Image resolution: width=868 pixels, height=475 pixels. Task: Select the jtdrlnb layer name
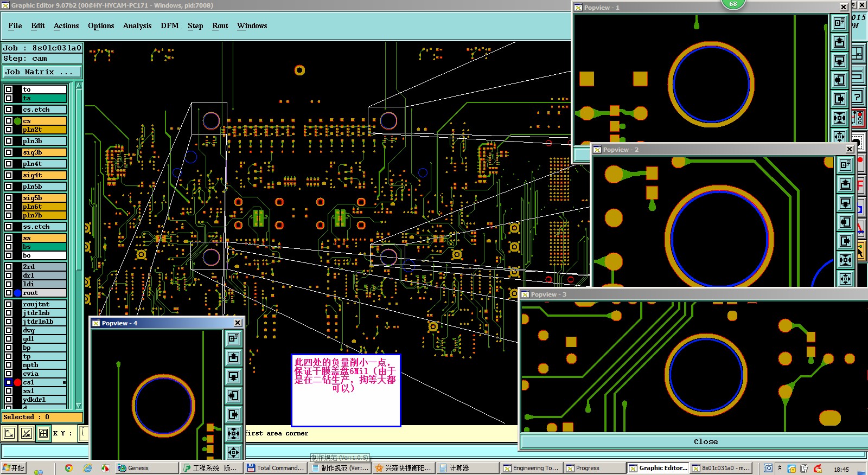pyautogui.click(x=44, y=313)
